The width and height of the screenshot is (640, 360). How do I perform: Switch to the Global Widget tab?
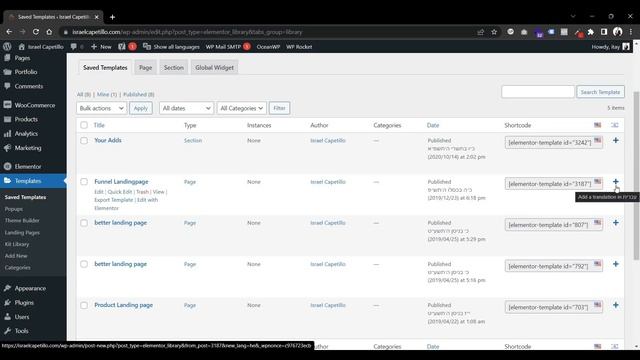tap(214, 67)
